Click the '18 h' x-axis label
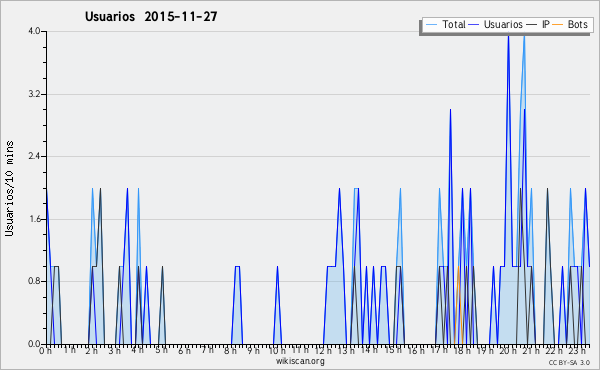This screenshot has height=370, width=600. 462,350
